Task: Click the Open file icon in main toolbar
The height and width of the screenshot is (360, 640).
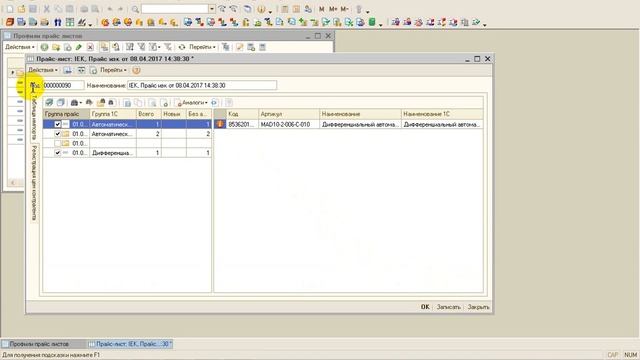Action: [x=21, y=9]
